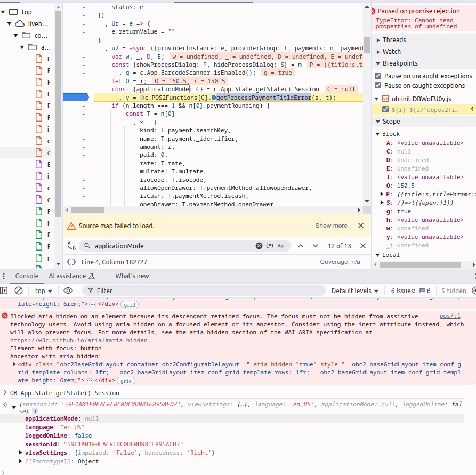The height and width of the screenshot is (475, 476).
Task: Click Show more on source map warning
Action: click(331, 226)
